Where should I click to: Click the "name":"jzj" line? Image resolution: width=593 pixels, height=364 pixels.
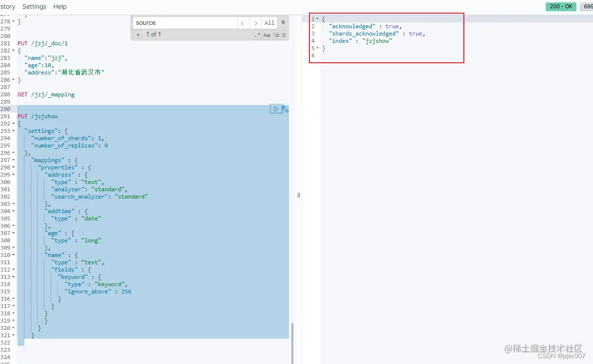click(x=46, y=58)
